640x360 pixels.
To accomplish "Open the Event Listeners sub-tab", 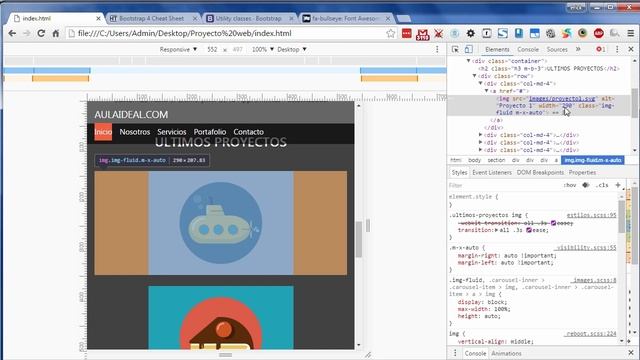I will click(x=491, y=173).
